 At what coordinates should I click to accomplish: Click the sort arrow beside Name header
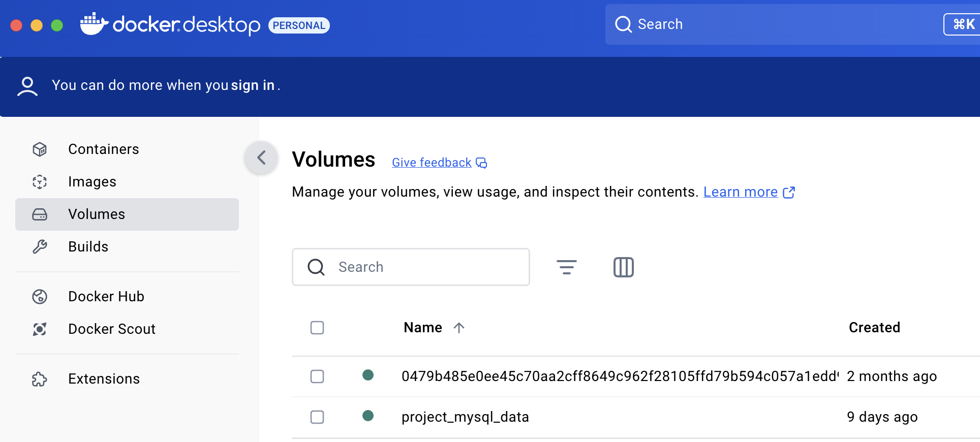pyautogui.click(x=459, y=328)
